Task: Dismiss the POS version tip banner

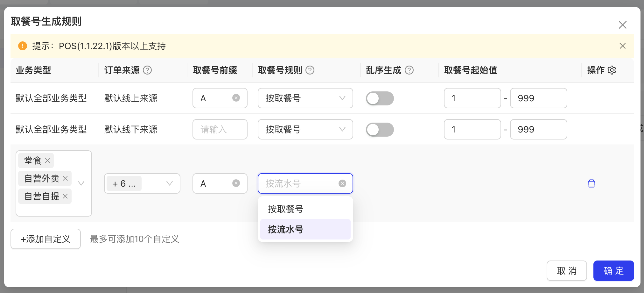Action: (623, 46)
